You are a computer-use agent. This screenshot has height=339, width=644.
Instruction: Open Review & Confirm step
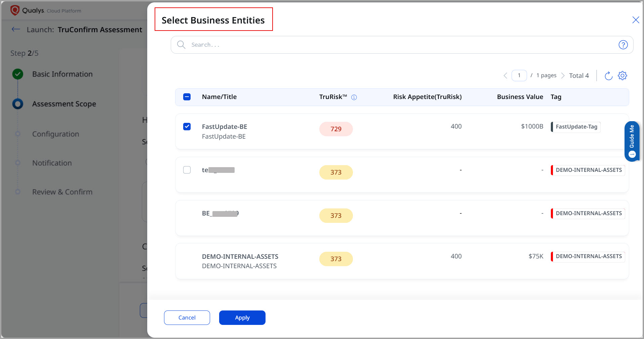(x=62, y=192)
